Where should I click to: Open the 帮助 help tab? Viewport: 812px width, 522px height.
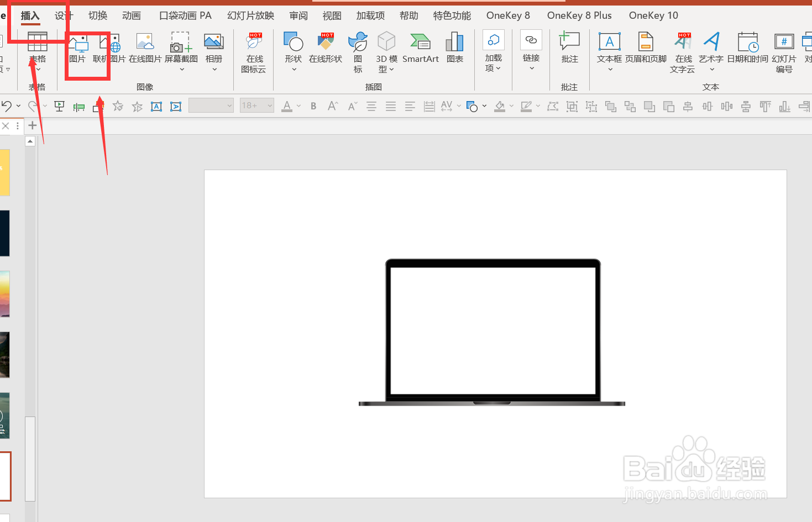click(x=409, y=15)
